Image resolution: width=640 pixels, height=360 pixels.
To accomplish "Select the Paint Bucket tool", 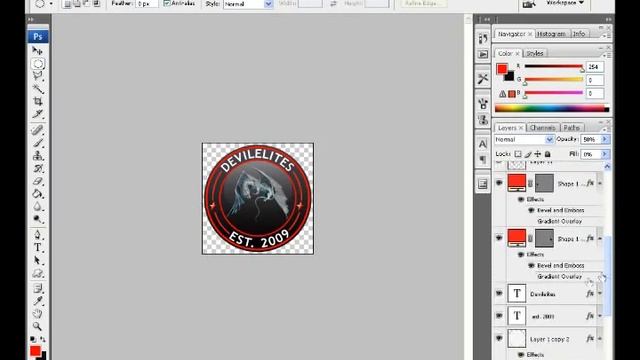I will (38, 193).
